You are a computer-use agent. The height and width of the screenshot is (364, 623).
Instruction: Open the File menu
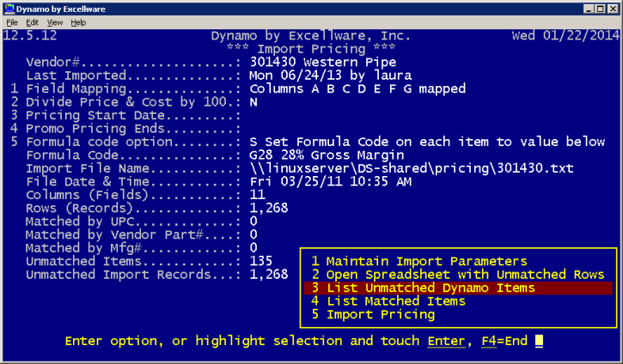(12, 22)
